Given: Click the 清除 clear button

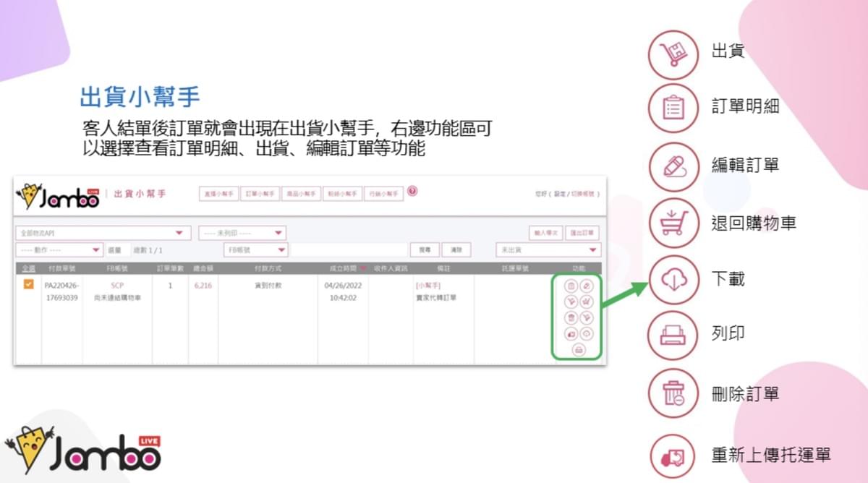Looking at the screenshot, I should pos(456,249).
